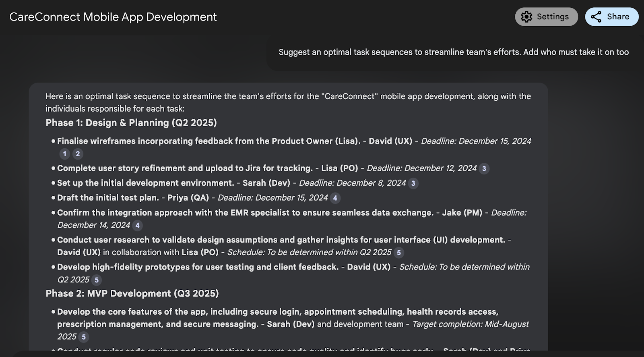Open citation 3 after the December 8 deadline

point(413,183)
